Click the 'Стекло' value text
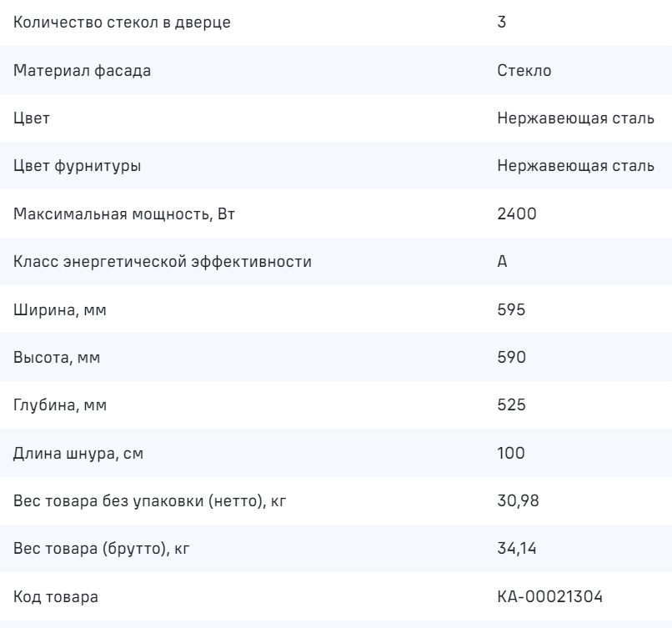The image size is (672, 628). coord(524,71)
